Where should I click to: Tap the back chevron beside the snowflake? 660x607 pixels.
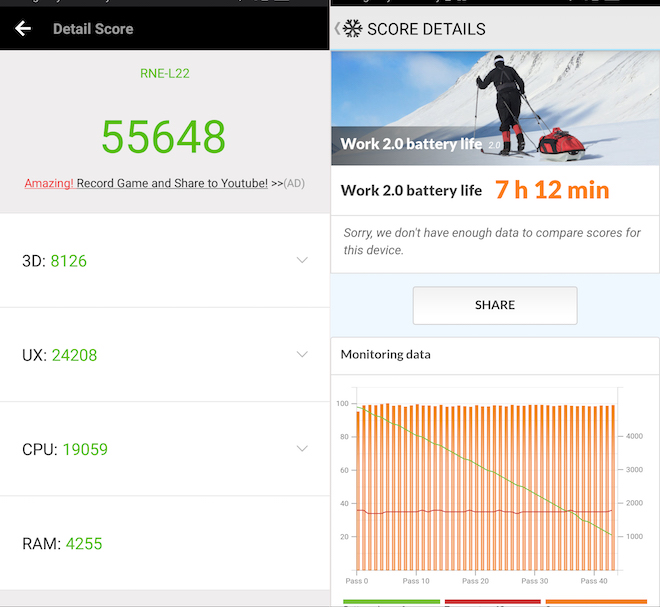(x=337, y=29)
